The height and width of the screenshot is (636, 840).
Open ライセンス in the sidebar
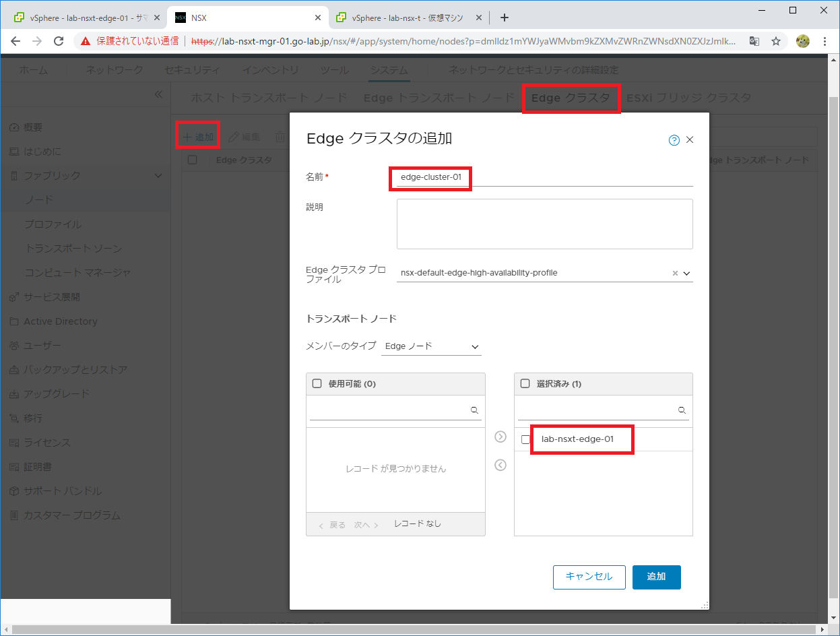[47, 443]
